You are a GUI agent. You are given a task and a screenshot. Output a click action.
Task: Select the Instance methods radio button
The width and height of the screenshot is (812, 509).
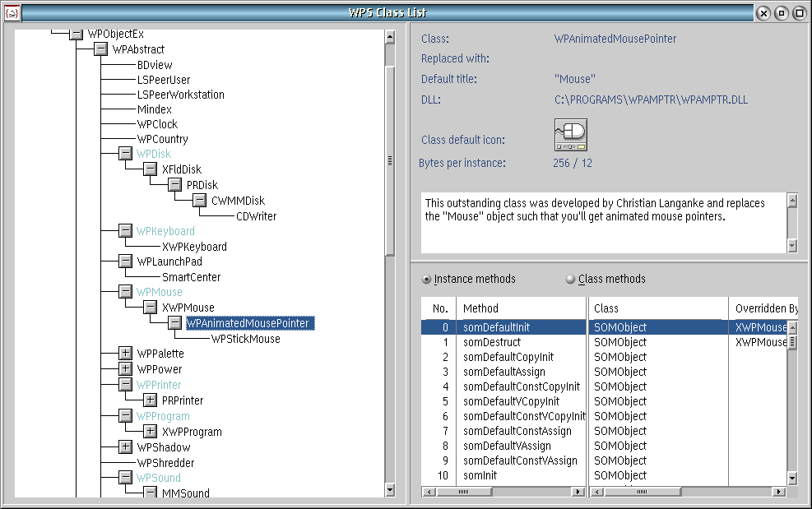tap(427, 280)
